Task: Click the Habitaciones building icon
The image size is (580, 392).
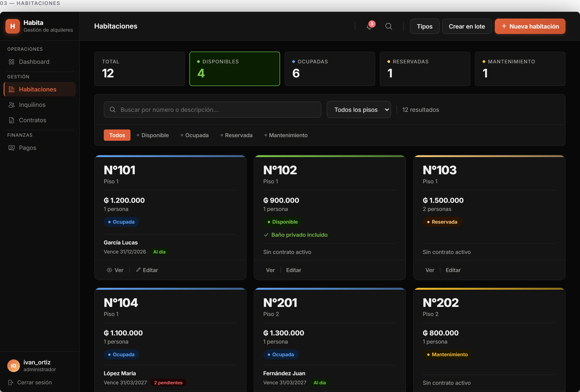Action: (x=12, y=89)
